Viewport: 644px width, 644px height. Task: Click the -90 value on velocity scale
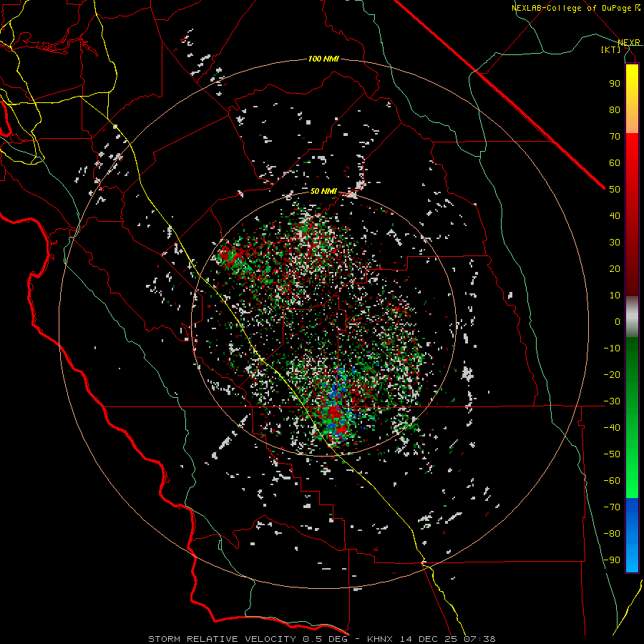tap(612, 560)
